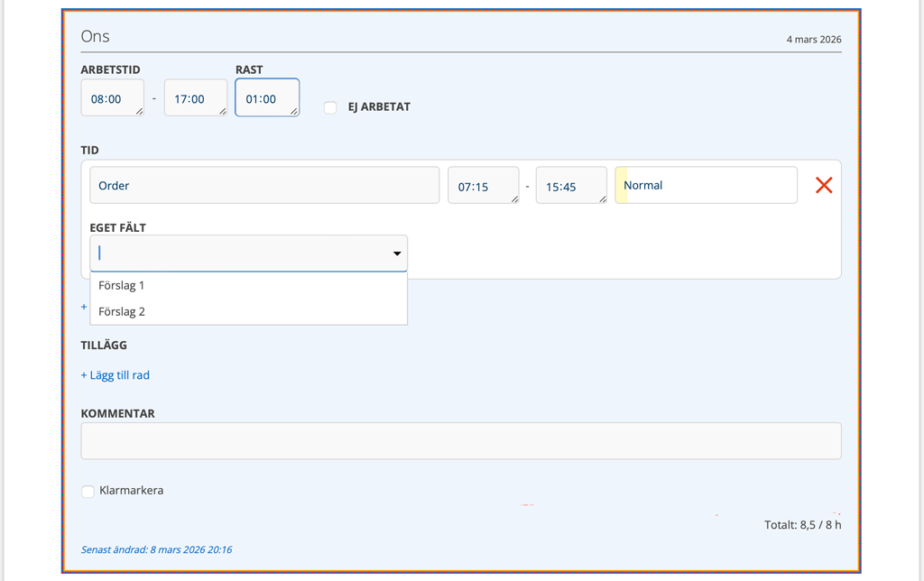The image size is (924, 581).
Task: Click resize handle of the Rast field
Action: pos(294,111)
